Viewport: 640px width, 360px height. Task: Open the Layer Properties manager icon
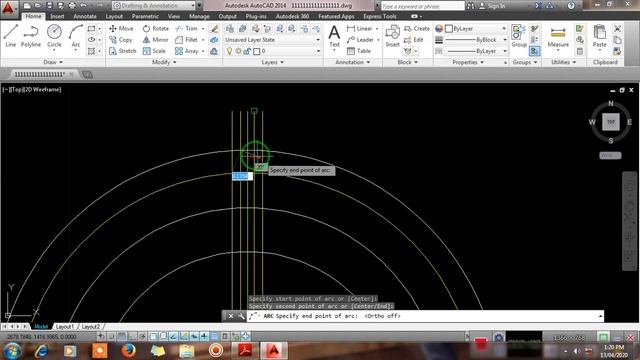(230, 29)
